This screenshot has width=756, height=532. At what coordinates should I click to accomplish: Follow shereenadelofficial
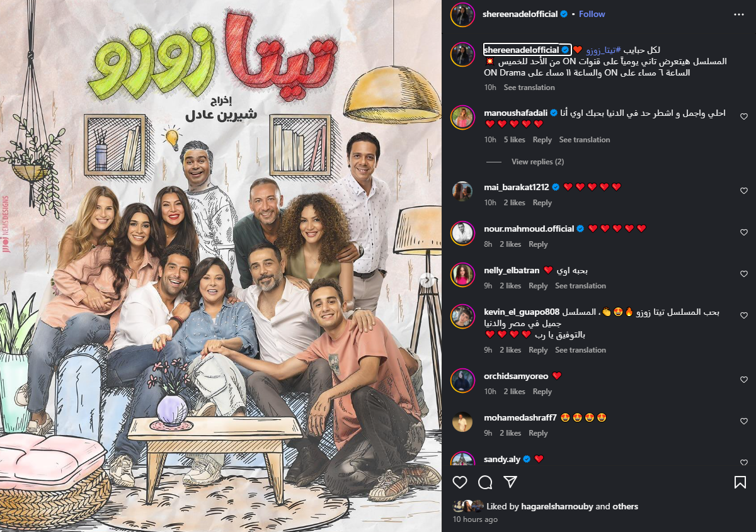[x=592, y=14]
